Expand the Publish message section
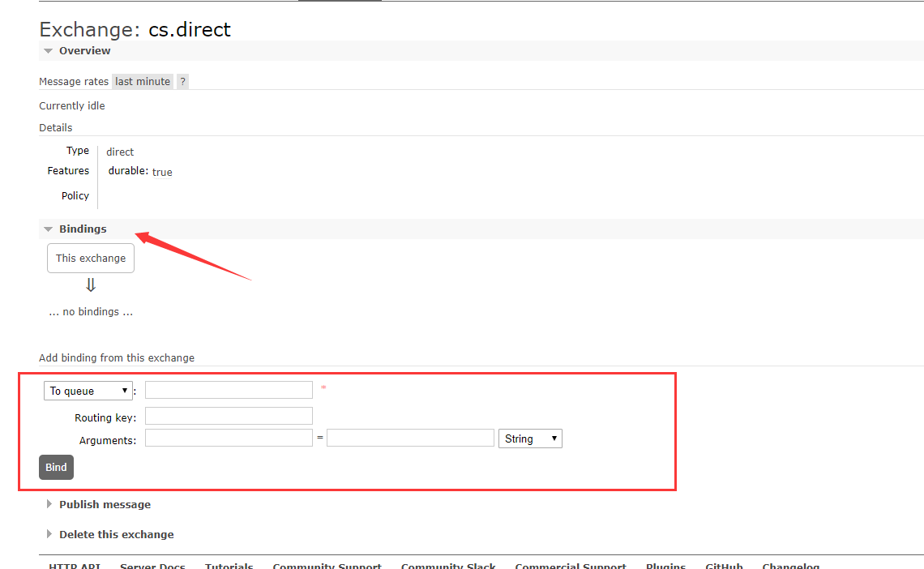The width and height of the screenshot is (924, 569). point(105,505)
